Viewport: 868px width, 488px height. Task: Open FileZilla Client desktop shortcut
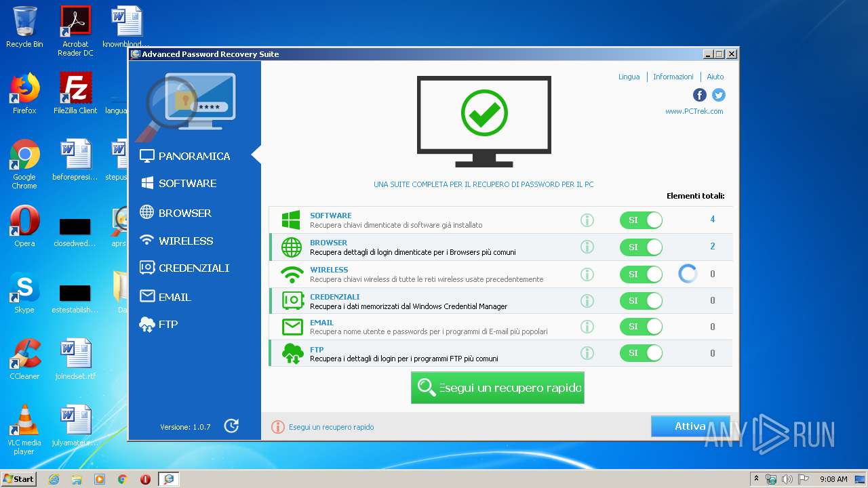click(x=75, y=94)
